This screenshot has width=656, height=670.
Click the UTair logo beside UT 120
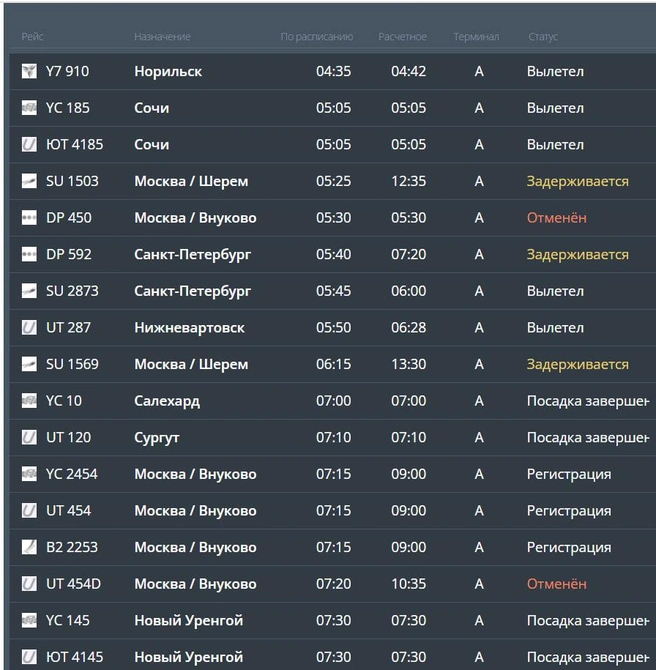[29, 437]
